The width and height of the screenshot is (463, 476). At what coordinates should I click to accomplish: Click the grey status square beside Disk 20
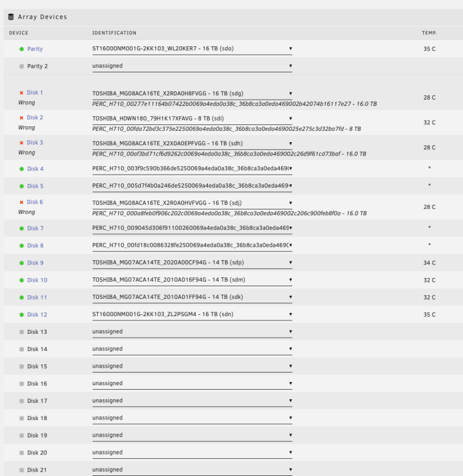point(22,453)
